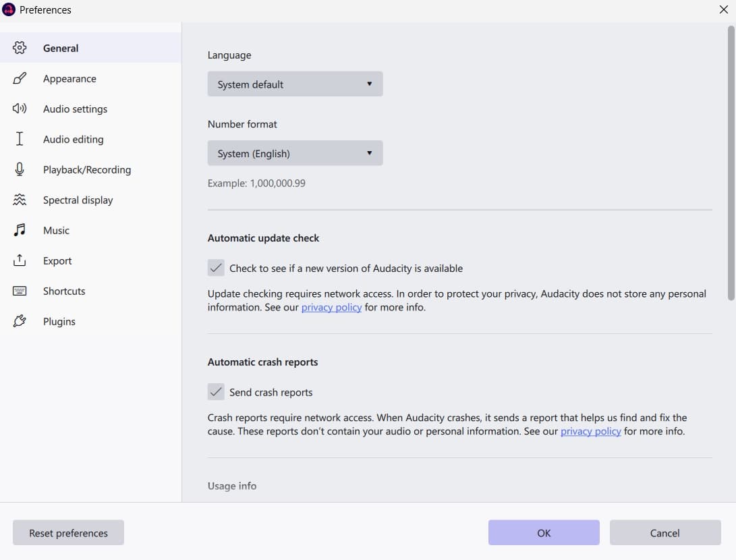Confirm preferences with the OK button
This screenshot has height=560, width=736.
tap(544, 533)
